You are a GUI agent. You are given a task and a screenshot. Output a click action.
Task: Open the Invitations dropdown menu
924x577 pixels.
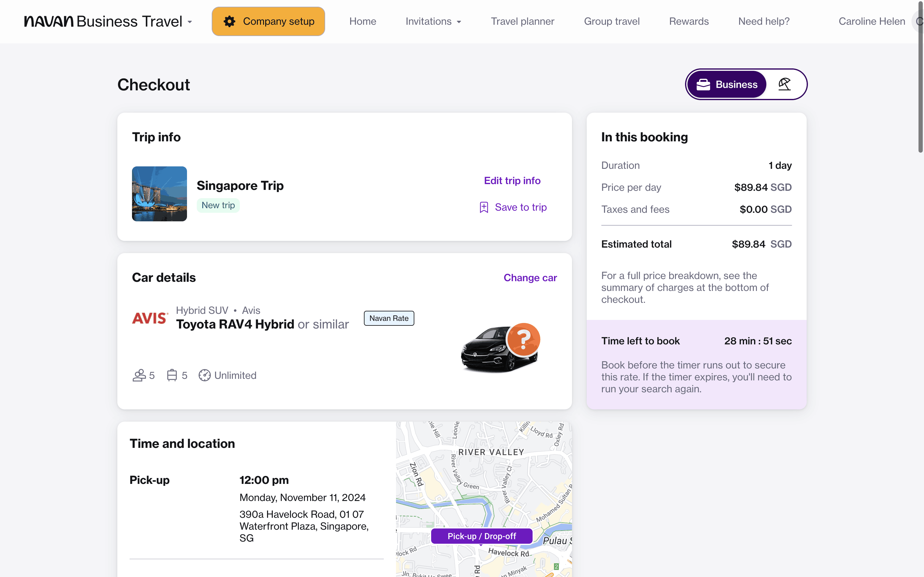(433, 21)
